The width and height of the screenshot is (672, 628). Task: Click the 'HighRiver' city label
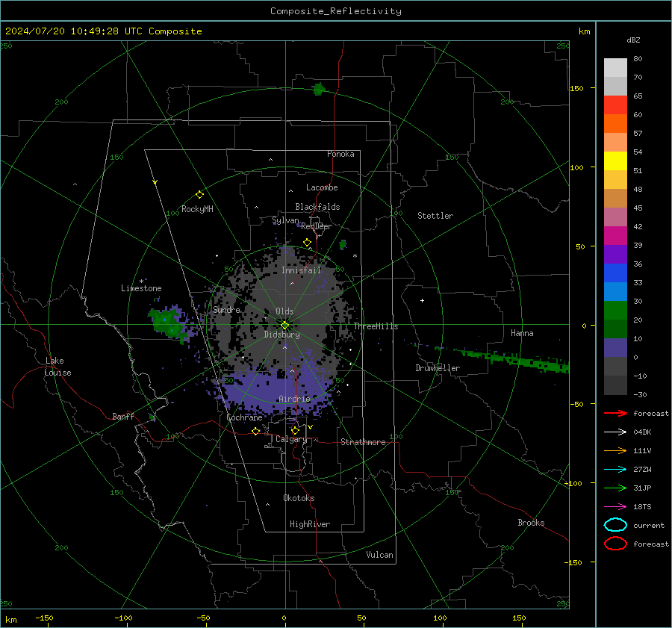tap(310, 524)
